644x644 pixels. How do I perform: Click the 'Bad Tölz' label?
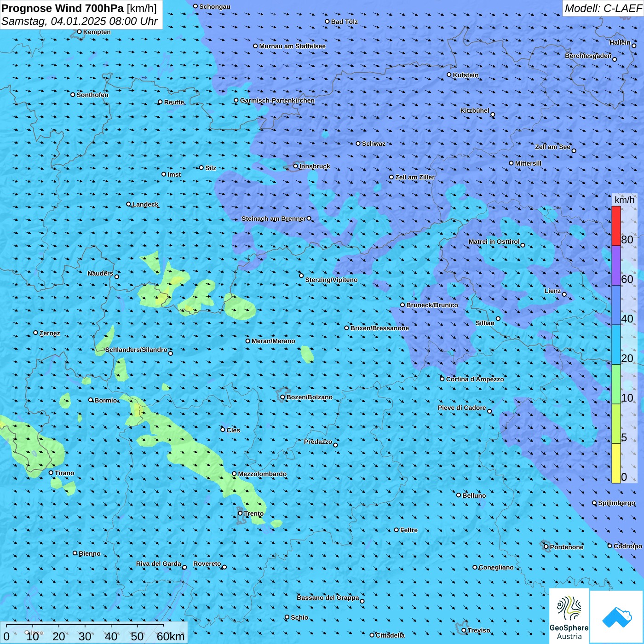click(344, 22)
